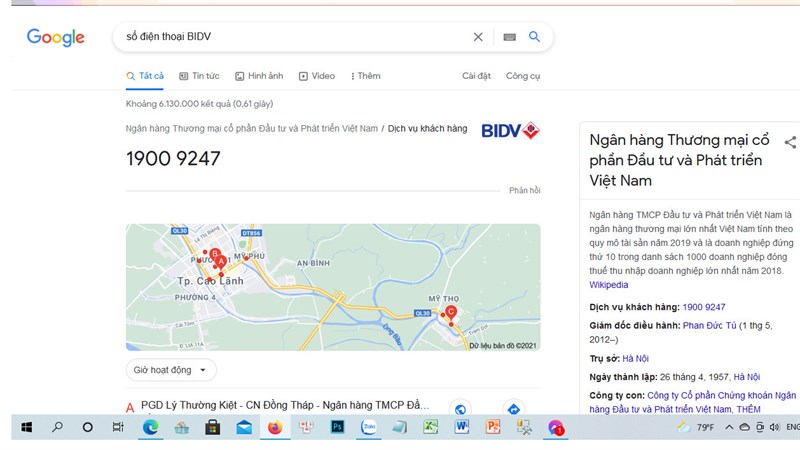Open PowerPoint from taskbar
This screenshot has height=450, width=800.
493,427
